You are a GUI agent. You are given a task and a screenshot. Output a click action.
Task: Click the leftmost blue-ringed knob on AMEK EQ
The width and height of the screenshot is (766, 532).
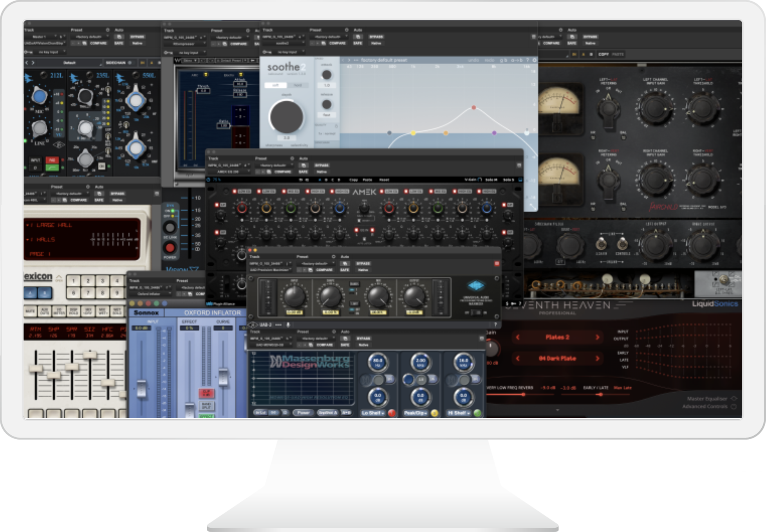click(x=340, y=208)
